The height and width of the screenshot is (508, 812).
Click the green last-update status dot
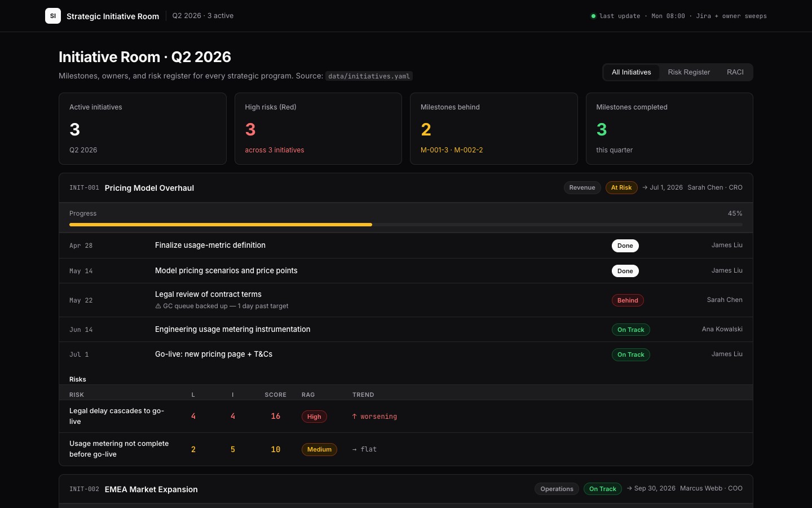click(593, 16)
